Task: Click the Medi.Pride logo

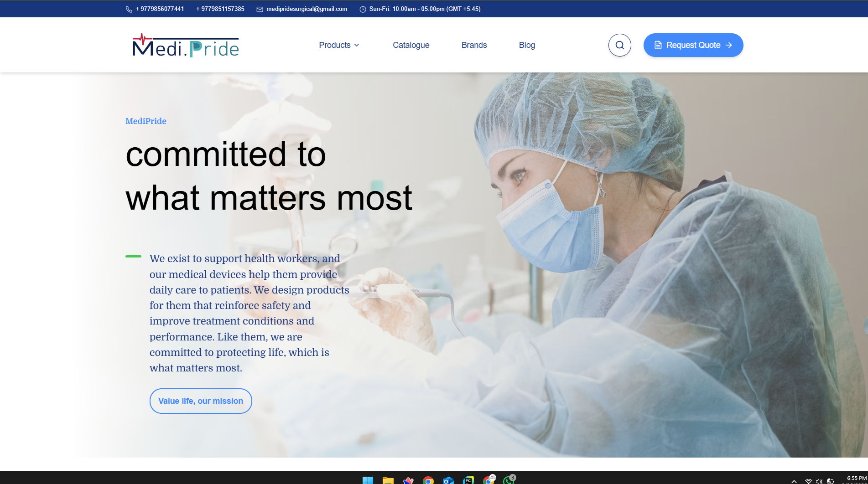Action: 185,45
